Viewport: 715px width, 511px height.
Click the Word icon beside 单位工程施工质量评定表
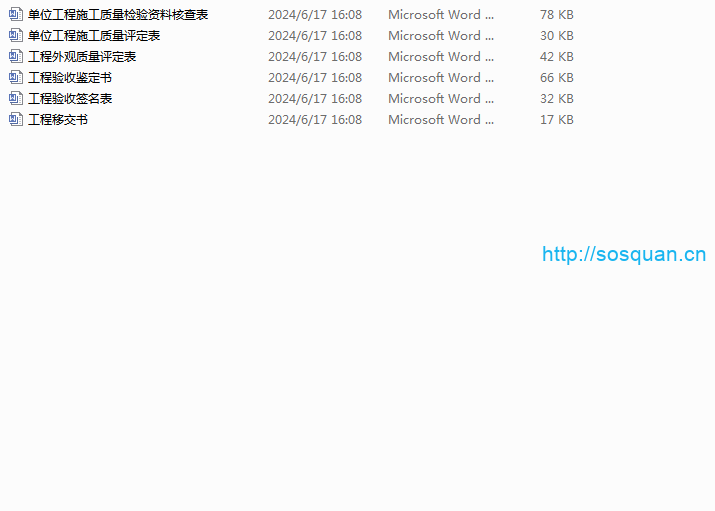coord(15,36)
